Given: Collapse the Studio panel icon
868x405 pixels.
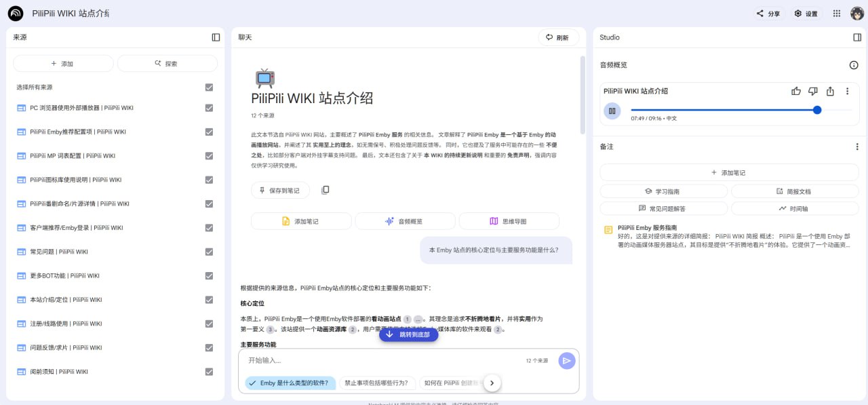Looking at the screenshot, I should [x=857, y=37].
